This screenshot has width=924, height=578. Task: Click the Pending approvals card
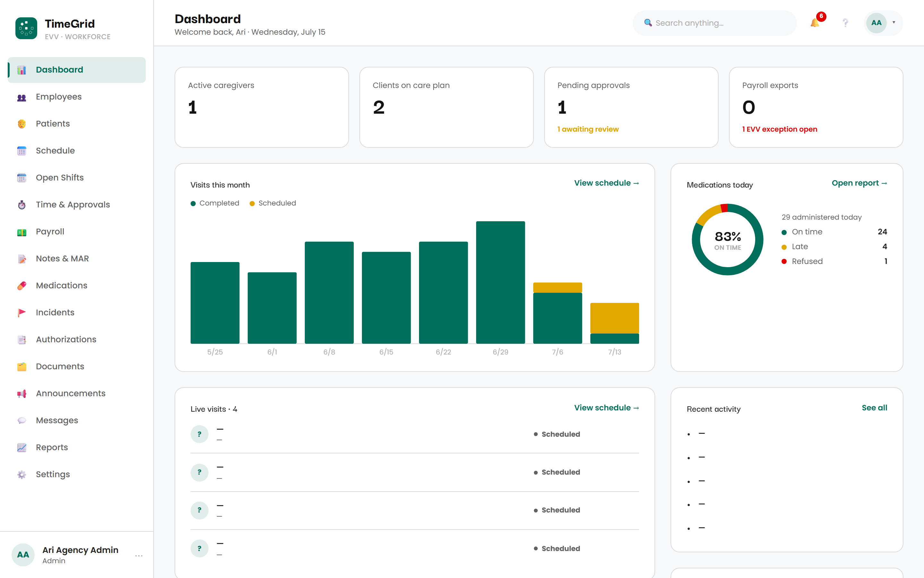pyautogui.click(x=631, y=108)
